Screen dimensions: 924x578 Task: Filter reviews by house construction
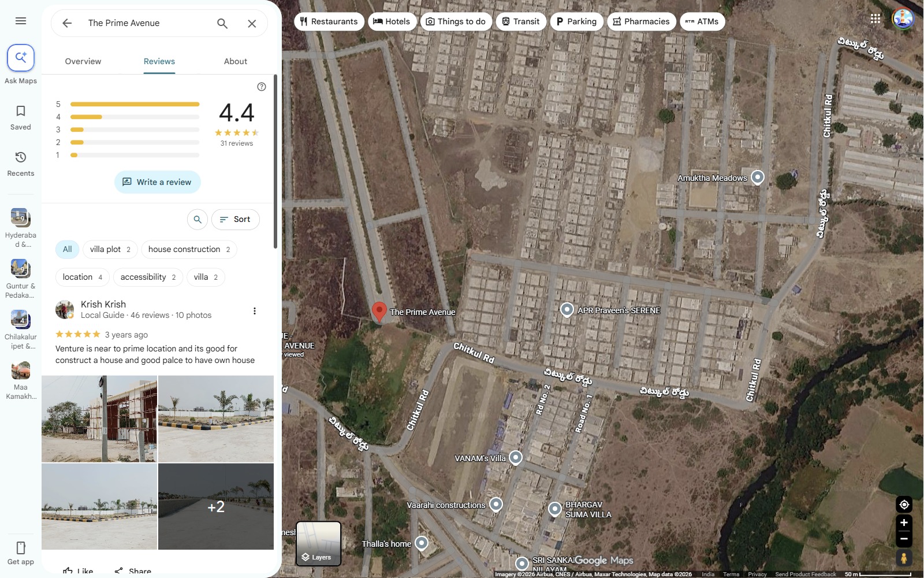(189, 250)
